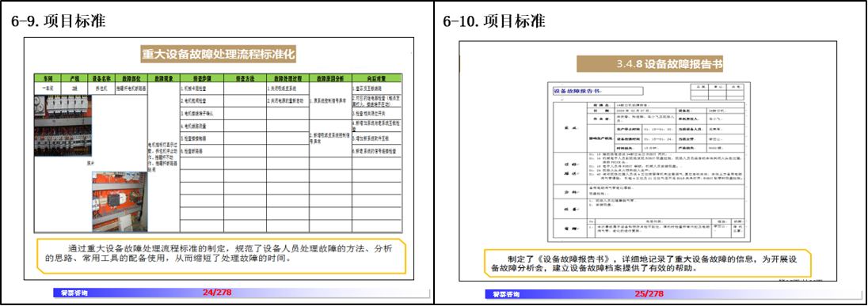Viewport: 868px width, 306px height.
Task: Select the 3.4.8 设备故障报告书 title banner
Action: (652, 63)
